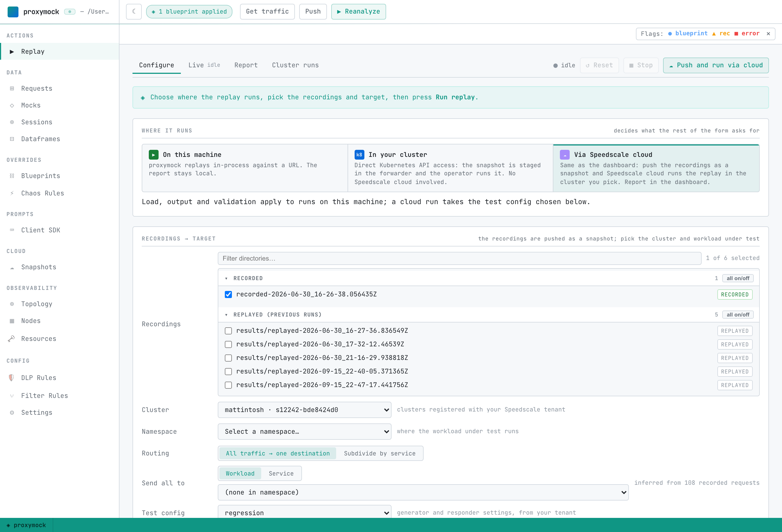The image size is (782, 532).
Task: Switch to the Report tab
Action: [246, 65]
